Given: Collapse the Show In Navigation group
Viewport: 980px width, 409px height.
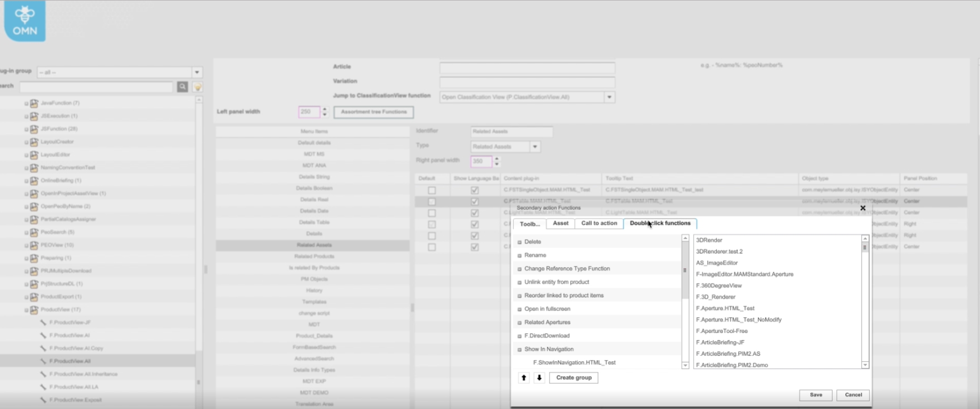Looking at the screenshot, I should tap(520, 349).
